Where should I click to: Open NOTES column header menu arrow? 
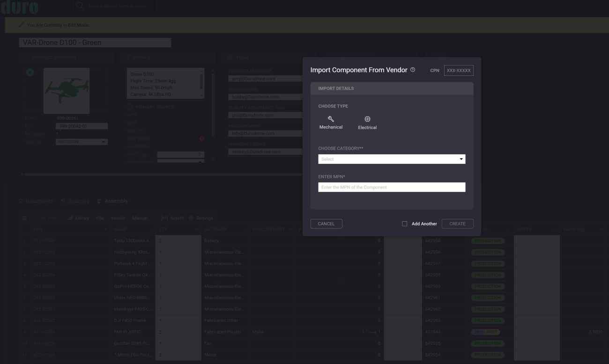point(556,230)
